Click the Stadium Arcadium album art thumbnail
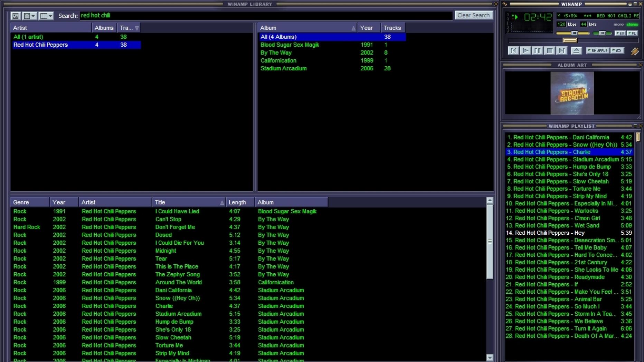 [572, 93]
